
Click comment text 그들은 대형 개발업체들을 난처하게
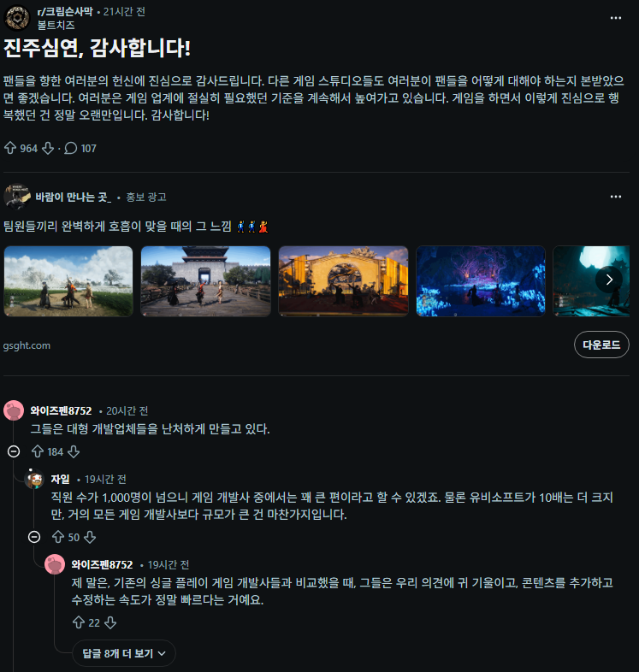(150, 428)
